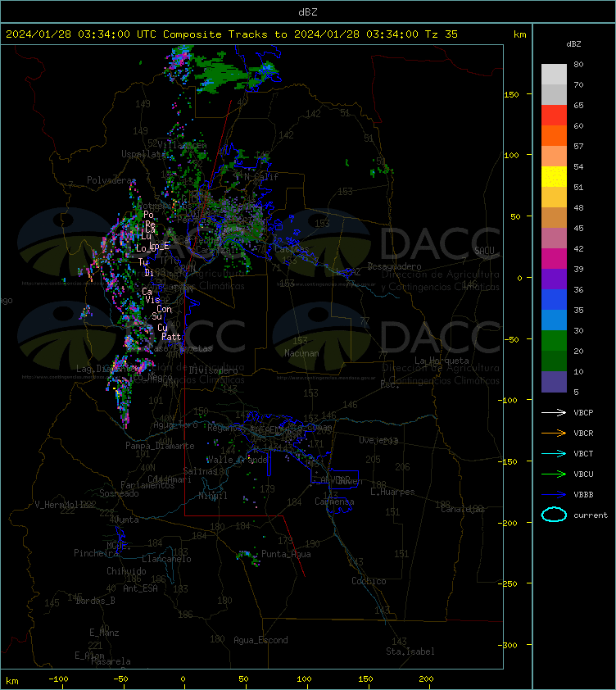Click the 'dBZ' title at the top

point(307,12)
